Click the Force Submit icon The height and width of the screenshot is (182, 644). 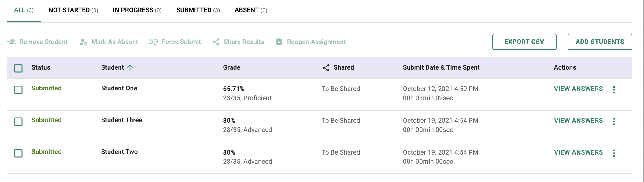click(x=154, y=42)
